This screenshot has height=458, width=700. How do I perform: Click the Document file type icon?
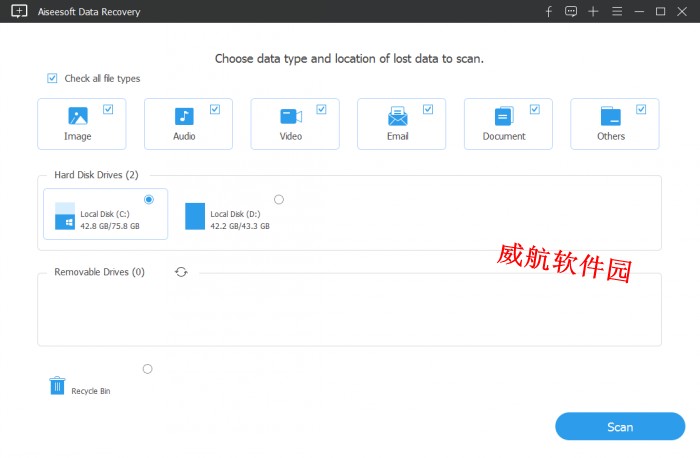tap(504, 116)
